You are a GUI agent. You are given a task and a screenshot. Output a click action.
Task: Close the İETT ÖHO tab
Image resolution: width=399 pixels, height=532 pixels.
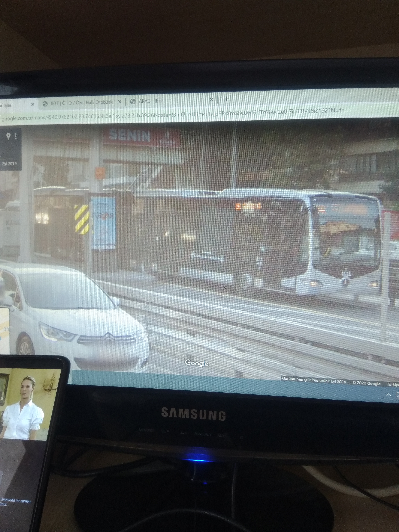119,102
